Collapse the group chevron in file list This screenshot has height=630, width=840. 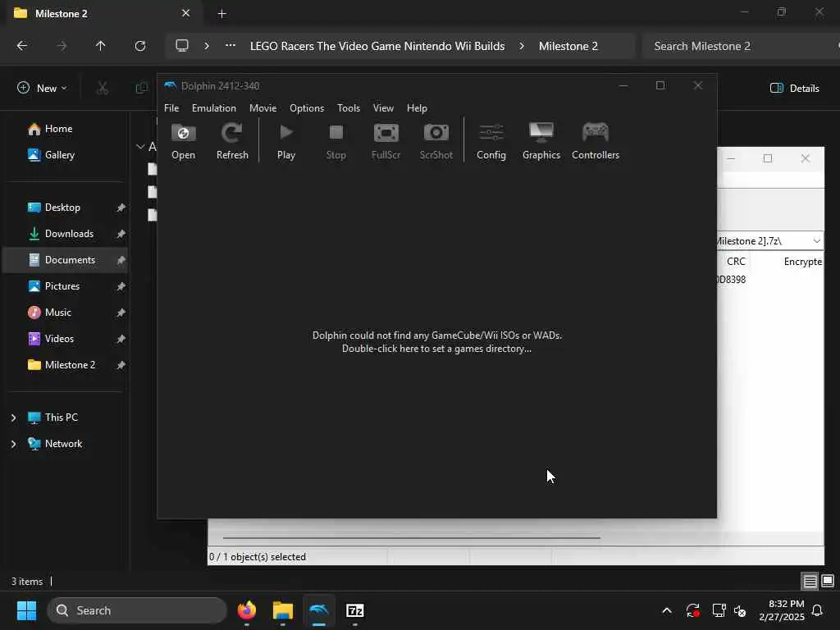point(140,146)
